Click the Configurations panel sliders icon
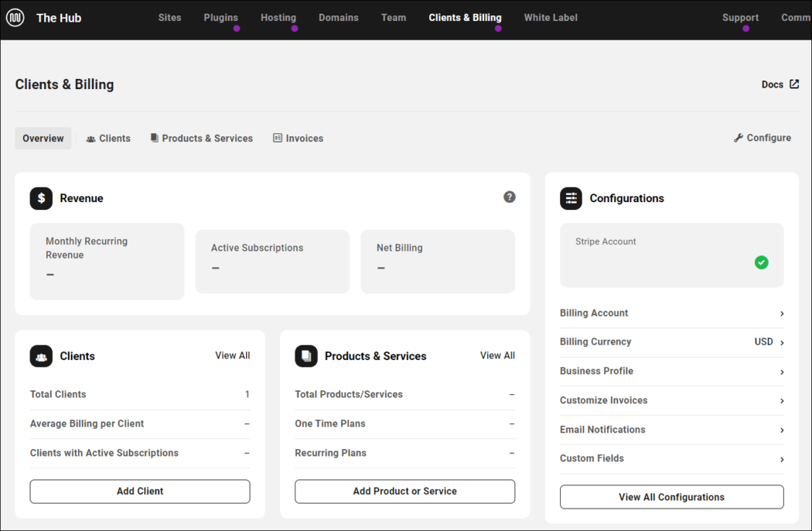812x531 pixels. [x=571, y=198]
